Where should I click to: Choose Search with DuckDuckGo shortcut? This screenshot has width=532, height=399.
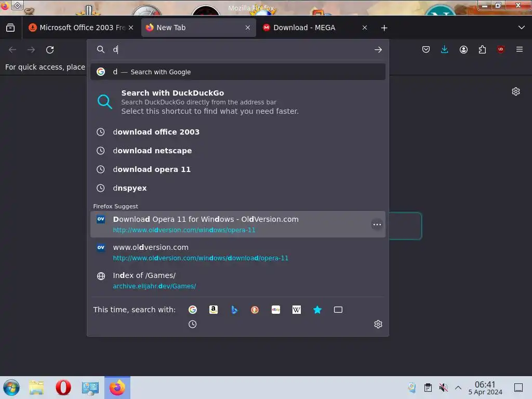pos(238,102)
